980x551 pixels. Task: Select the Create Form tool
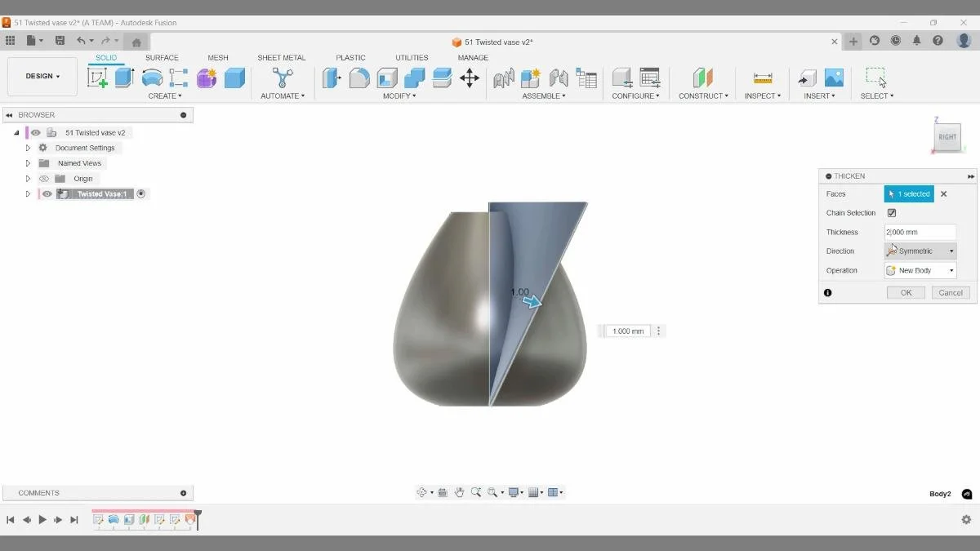click(x=207, y=78)
